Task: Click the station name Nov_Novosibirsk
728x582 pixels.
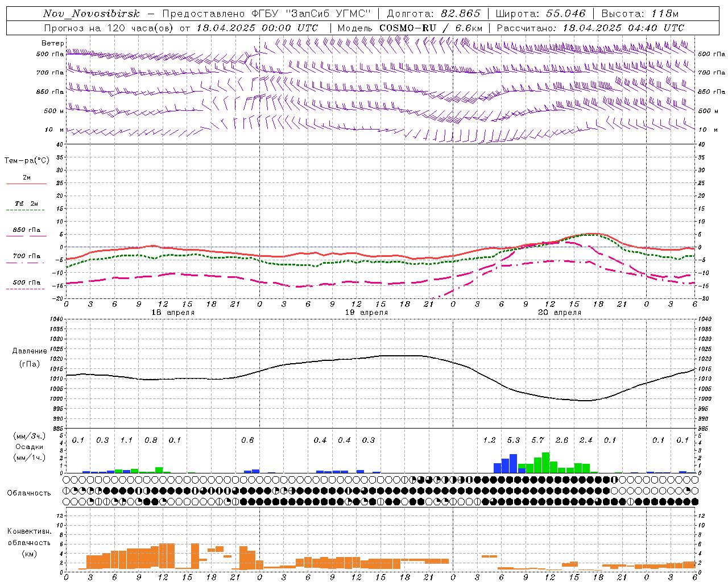Action: 92,14
